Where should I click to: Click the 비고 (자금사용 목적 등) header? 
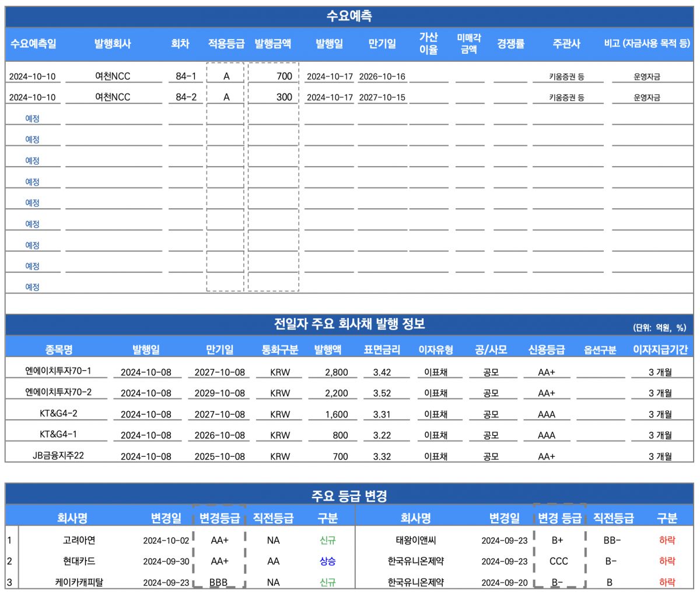(647, 44)
